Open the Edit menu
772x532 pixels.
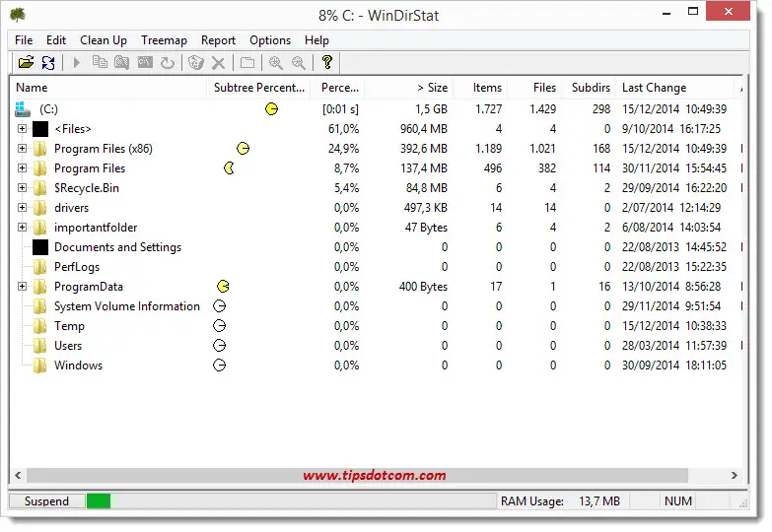pyautogui.click(x=56, y=40)
